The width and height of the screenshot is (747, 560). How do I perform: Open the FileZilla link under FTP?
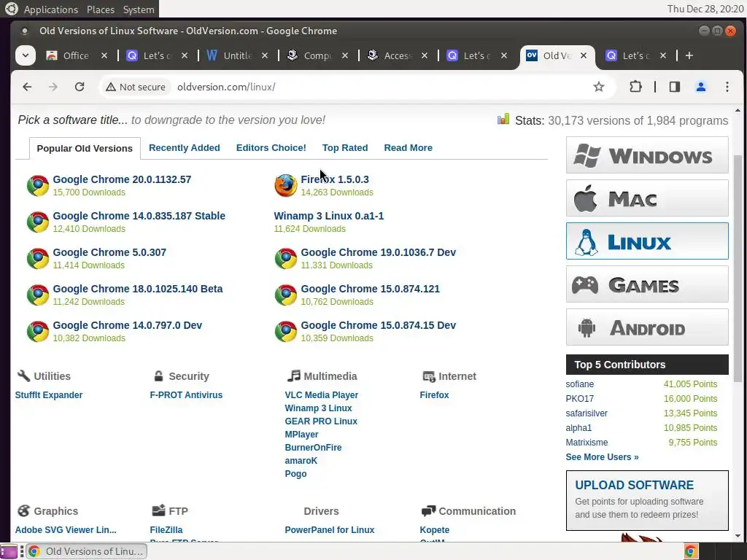click(166, 530)
